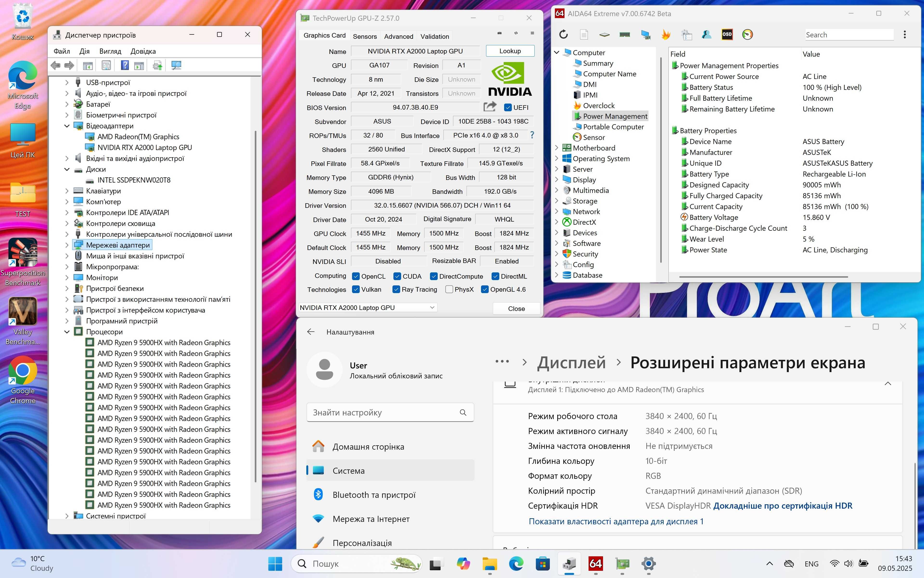Click Device Manager update driver icon
The image size is (924, 578).
(x=157, y=65)
